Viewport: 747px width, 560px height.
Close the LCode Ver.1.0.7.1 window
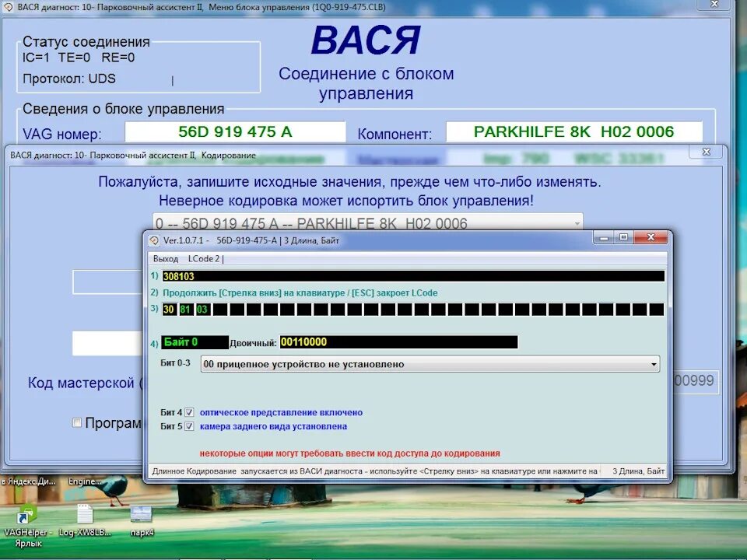pyautogui.click(x=651, y=237)
